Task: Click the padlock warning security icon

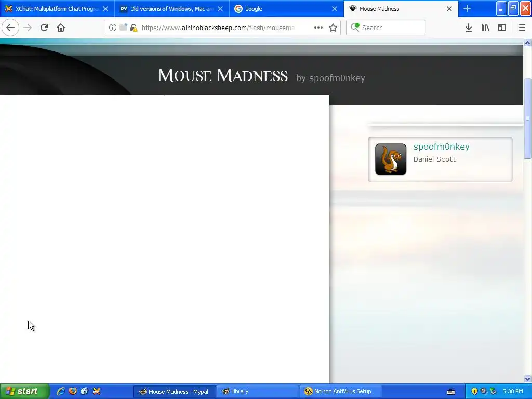Action: point(134,28)
